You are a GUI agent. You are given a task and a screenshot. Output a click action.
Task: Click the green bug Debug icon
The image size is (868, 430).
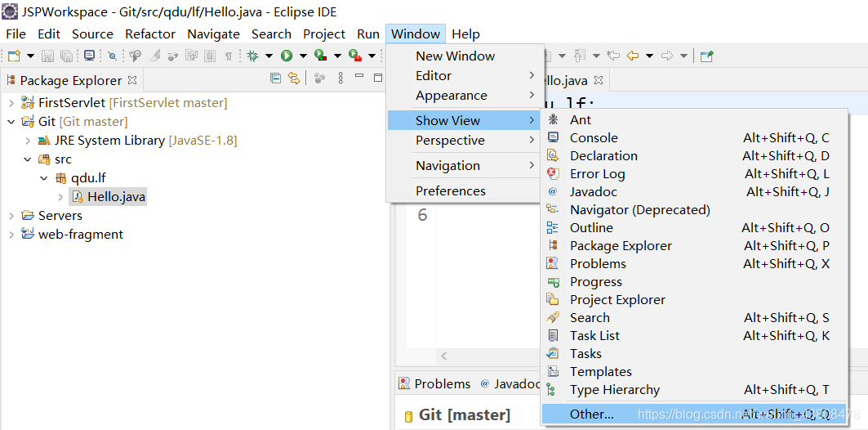[253, 56]
